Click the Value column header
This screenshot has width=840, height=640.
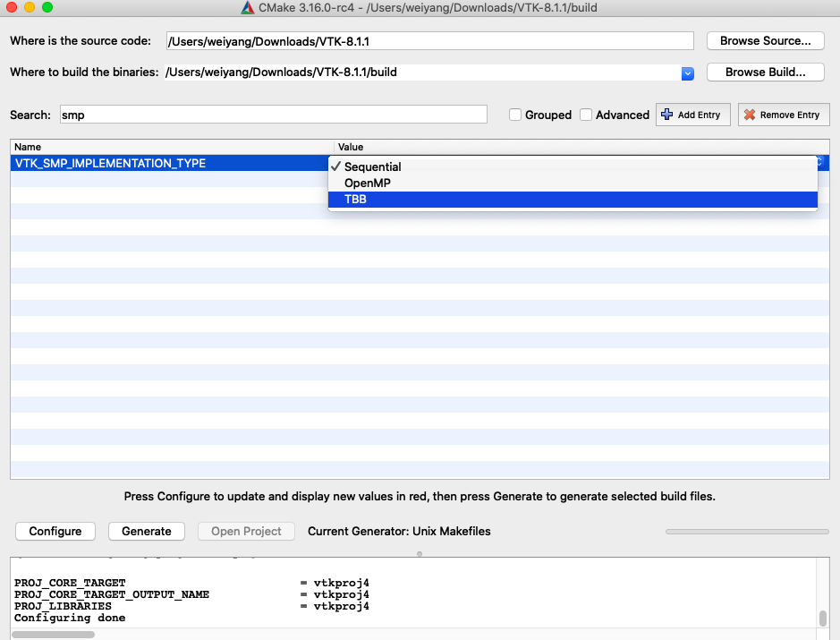coord(581,147)
